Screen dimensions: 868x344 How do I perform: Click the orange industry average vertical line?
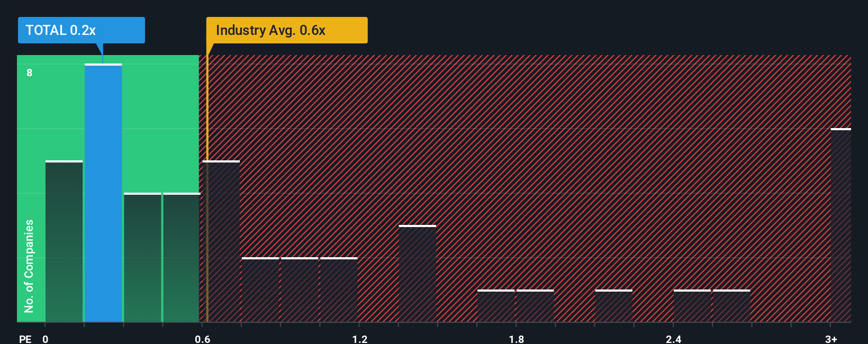tap(207, 188)
